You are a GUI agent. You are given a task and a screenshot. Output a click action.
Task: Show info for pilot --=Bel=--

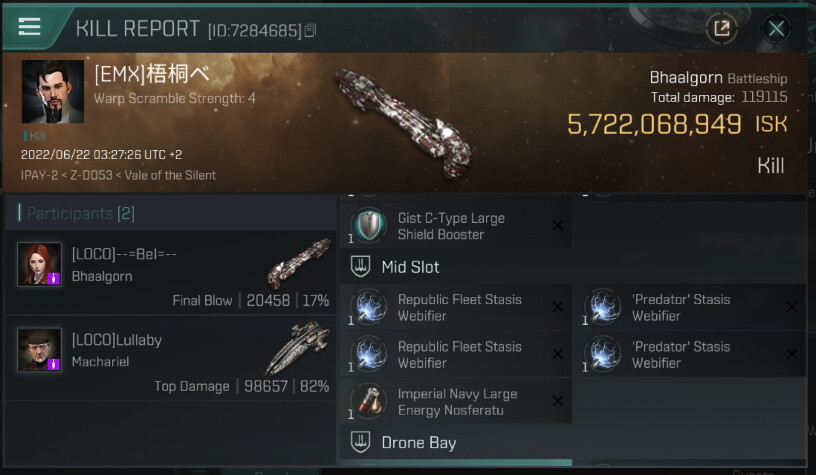[x=40, y=264]
